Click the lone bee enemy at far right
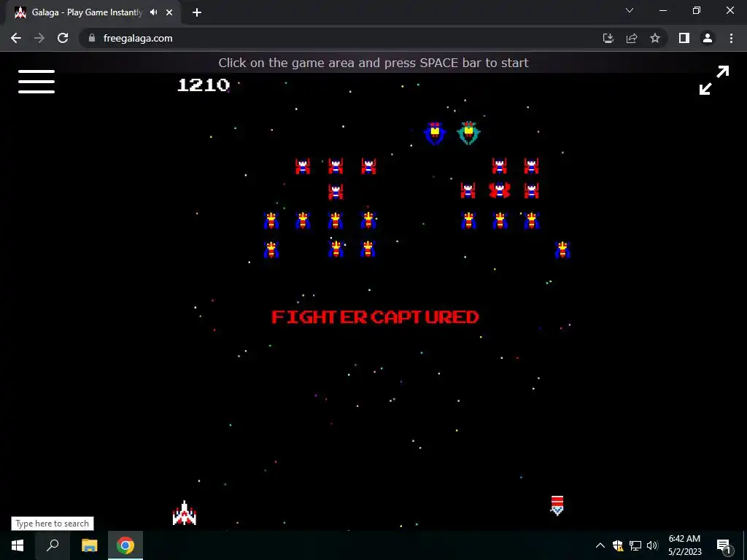747x560 pixels. [x=562, y=249]
